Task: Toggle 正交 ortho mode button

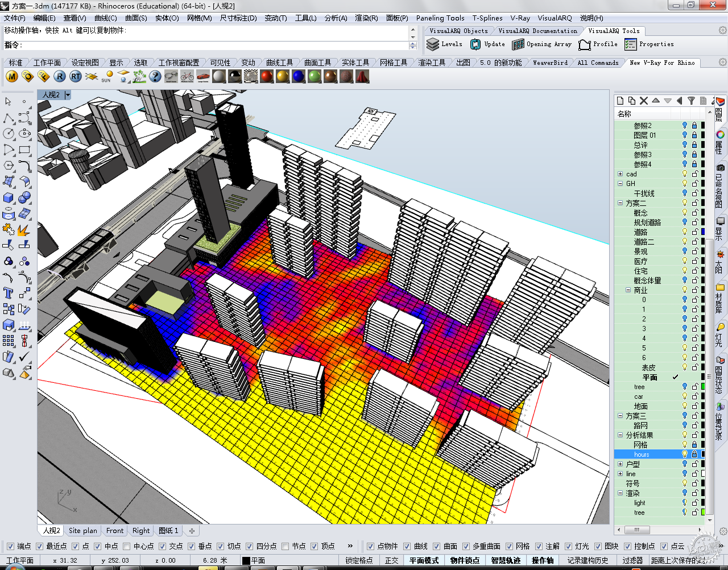Action: [x=392, y=560]
